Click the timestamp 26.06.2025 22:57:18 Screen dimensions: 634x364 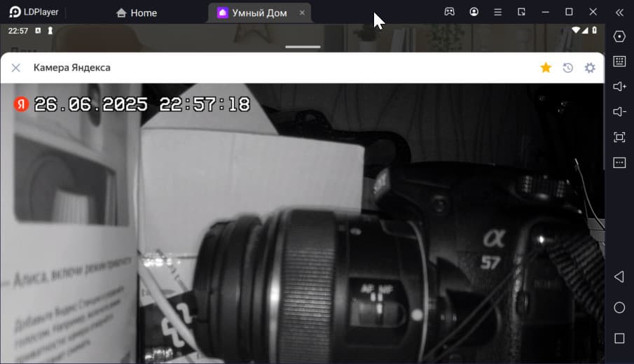[x=142, y=104]
